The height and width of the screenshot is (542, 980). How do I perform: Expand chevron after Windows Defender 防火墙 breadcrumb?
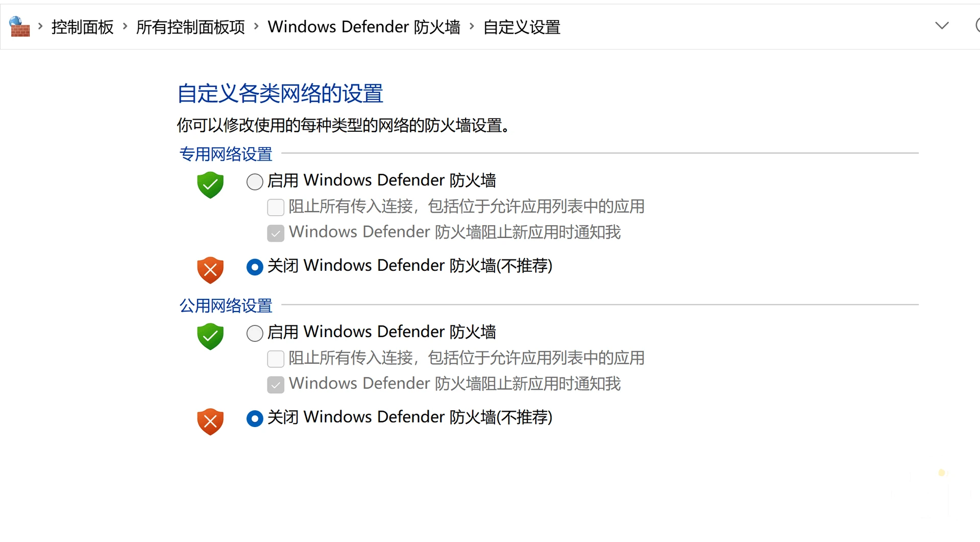pos(472,26)
